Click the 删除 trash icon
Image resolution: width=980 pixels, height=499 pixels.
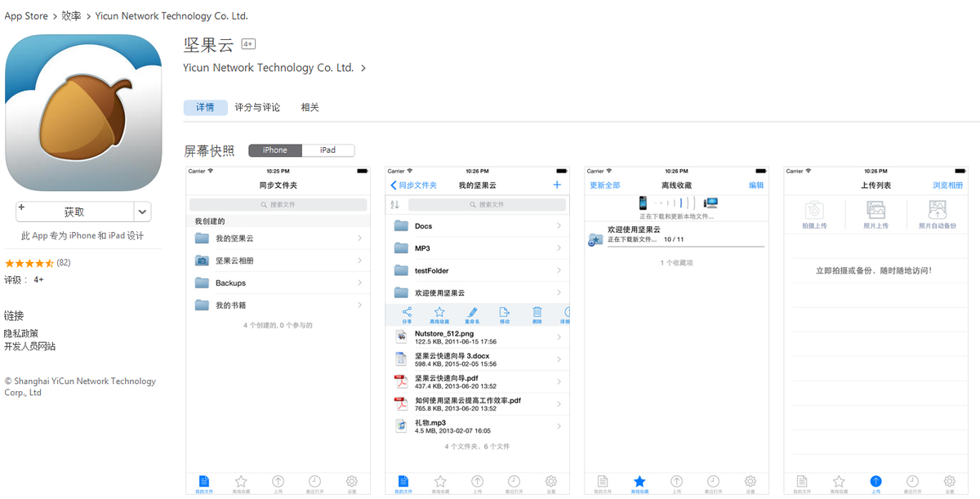click(x=537, y=312)
